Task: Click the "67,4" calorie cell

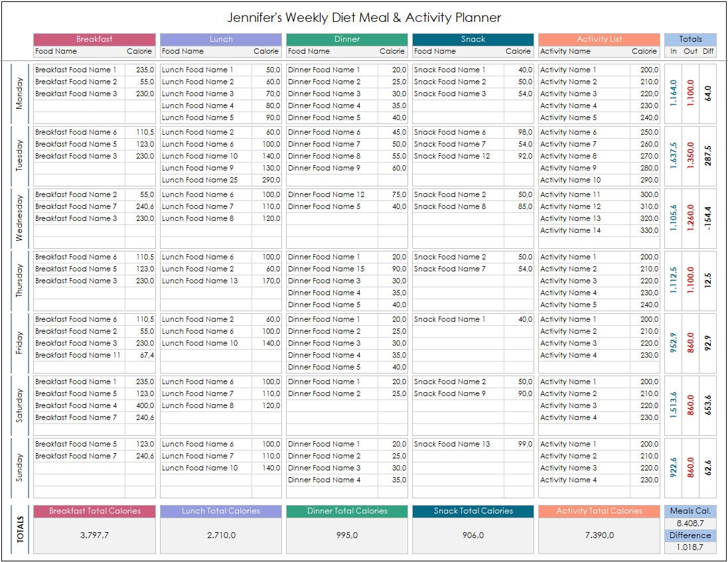Action: point(140,355)
